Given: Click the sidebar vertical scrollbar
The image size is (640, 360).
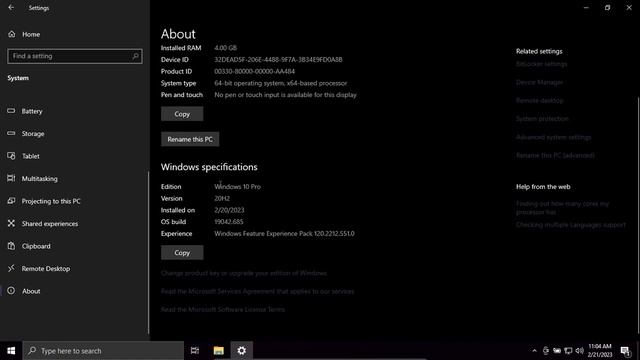Looking at the screenshot, I should click(x=148, y=252).
